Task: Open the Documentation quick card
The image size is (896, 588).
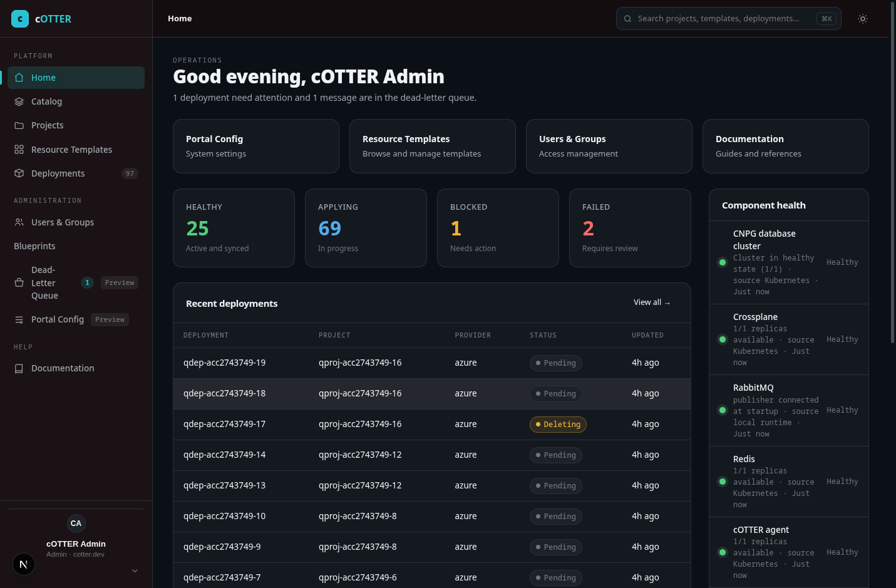Action: click(x=786, y=146)
